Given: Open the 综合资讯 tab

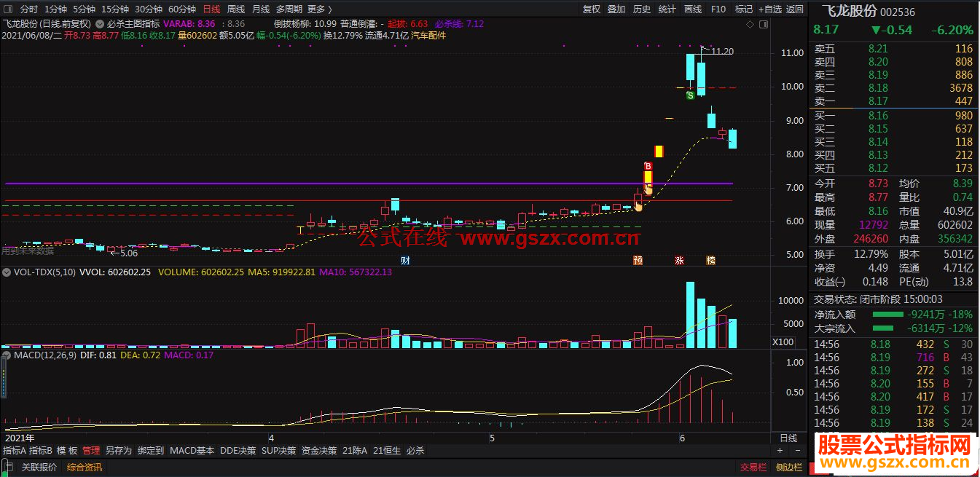Looking at the screenshot, I should click(85, 468).
